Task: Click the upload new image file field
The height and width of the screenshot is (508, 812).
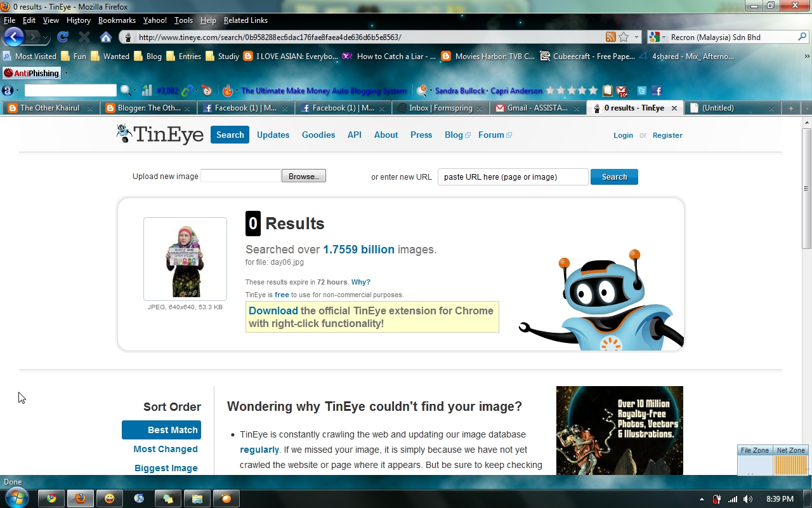Action: 241,176
